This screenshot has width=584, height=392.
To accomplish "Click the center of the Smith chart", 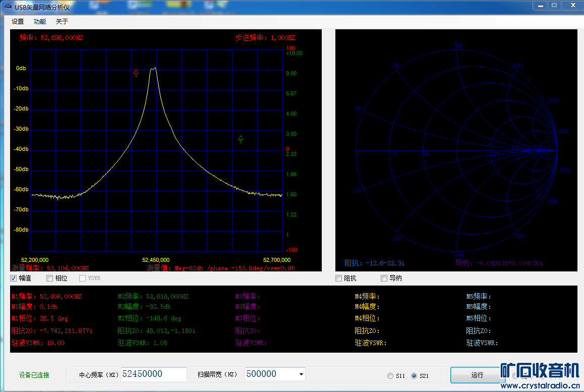I will pyautogui.click(x=456, y=150).
